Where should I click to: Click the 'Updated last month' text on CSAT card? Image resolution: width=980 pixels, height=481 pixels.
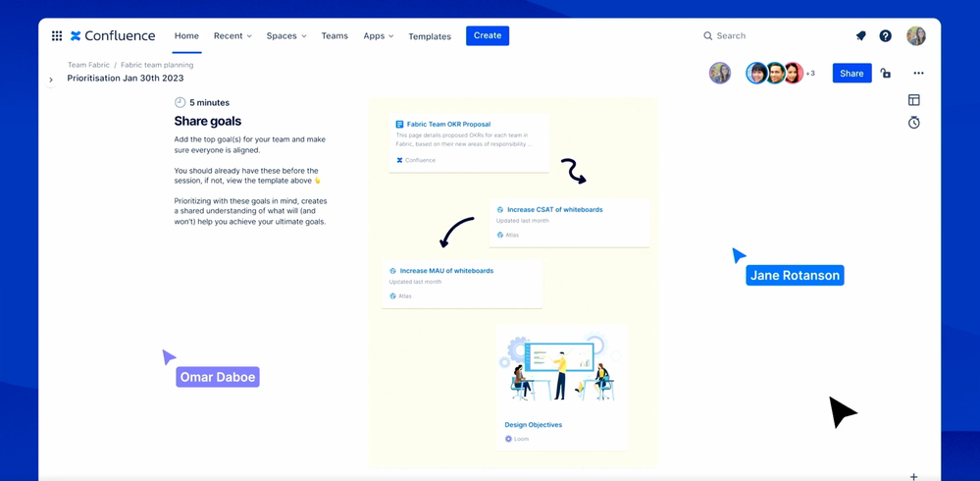click(523, 221)
